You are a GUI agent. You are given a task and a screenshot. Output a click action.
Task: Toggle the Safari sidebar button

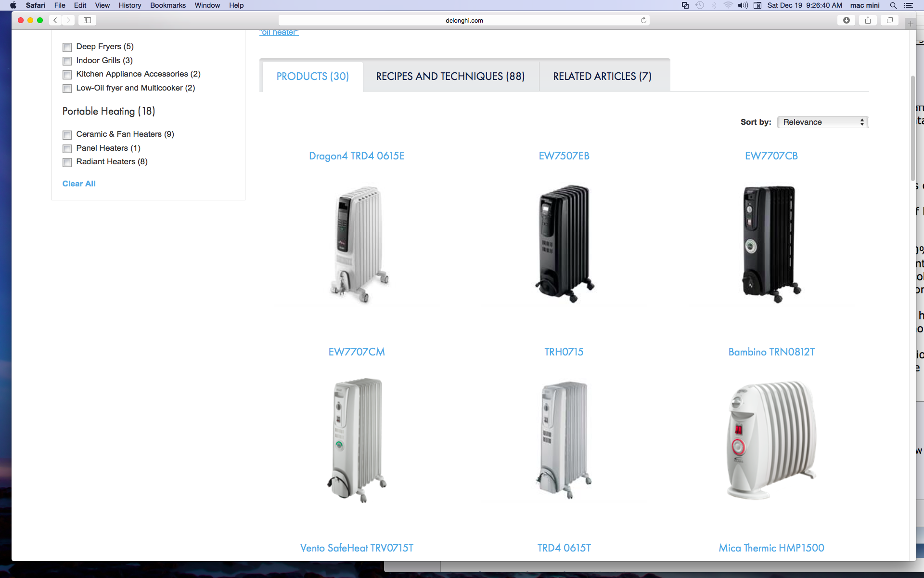click(87, 20)
